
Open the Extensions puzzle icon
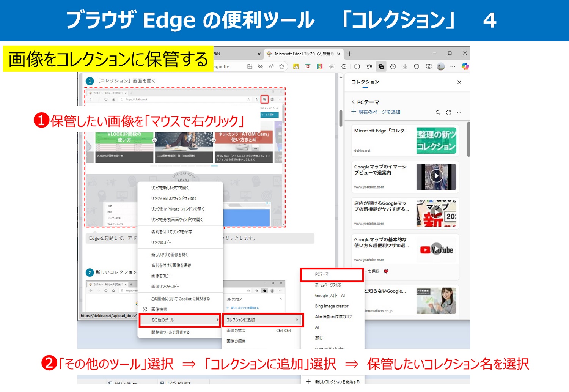(x=344, y=66)
